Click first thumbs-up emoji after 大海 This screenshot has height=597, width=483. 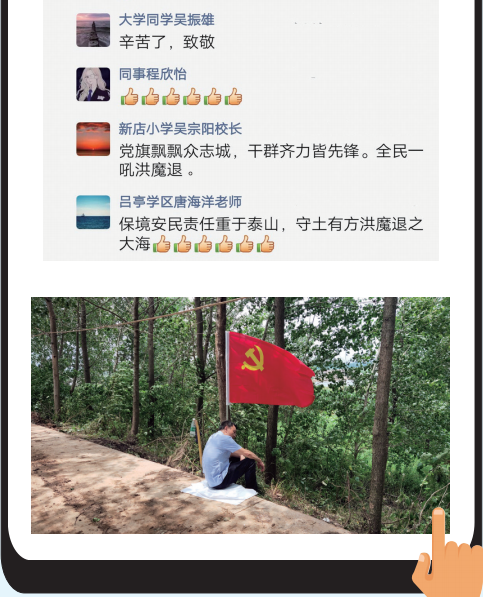pyautogui.click(x=162, y=244)
